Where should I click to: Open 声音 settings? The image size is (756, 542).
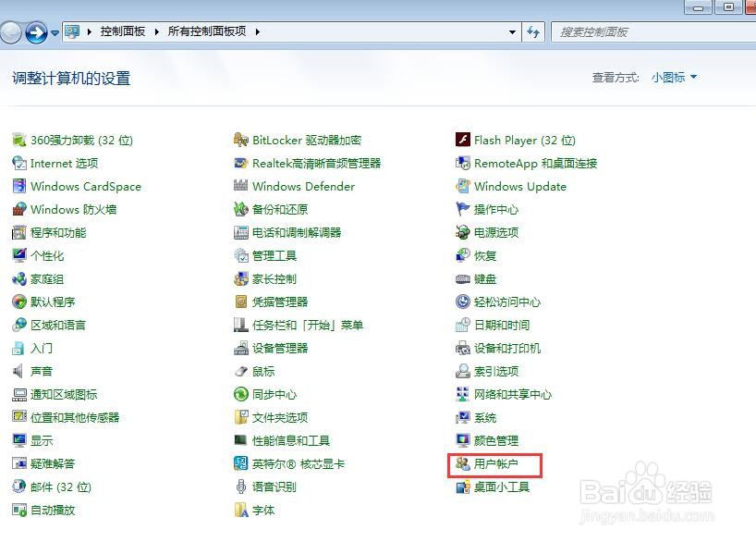point(42,371)
